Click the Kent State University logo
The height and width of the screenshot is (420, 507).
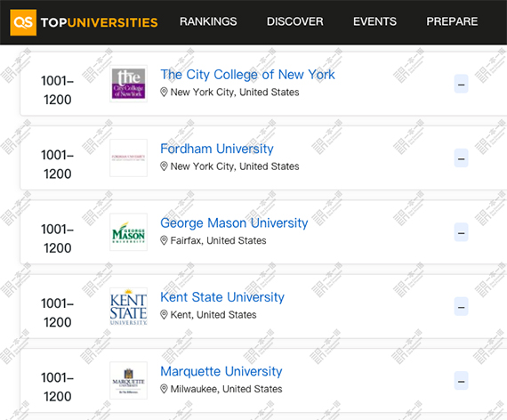128,306
